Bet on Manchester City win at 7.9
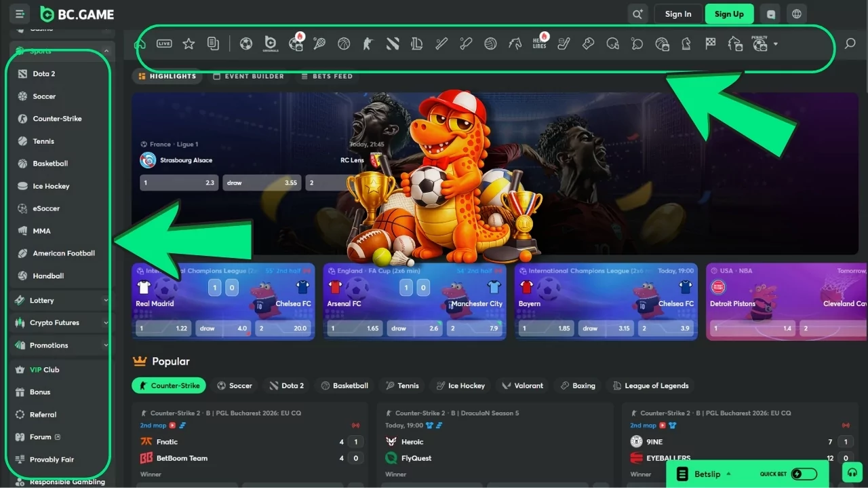The height and width of the screenshot is (488, 868). (475, 328)
